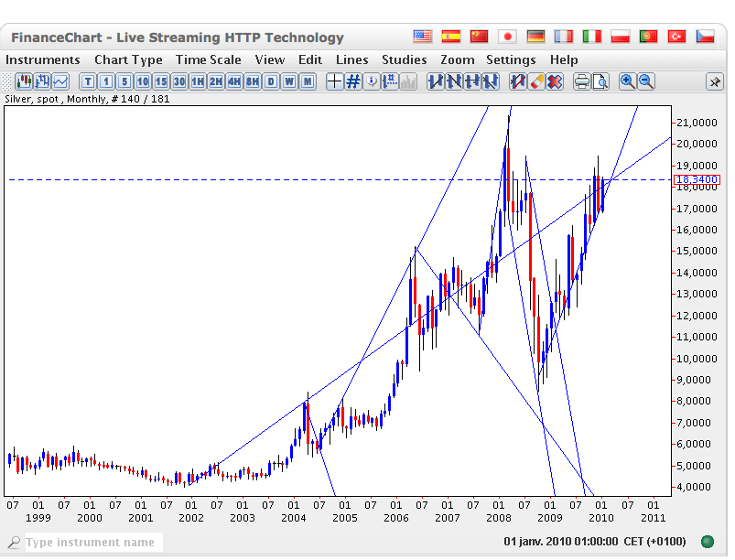
Task: Click the instrument name search field
Action: click(x=92, y=543)
